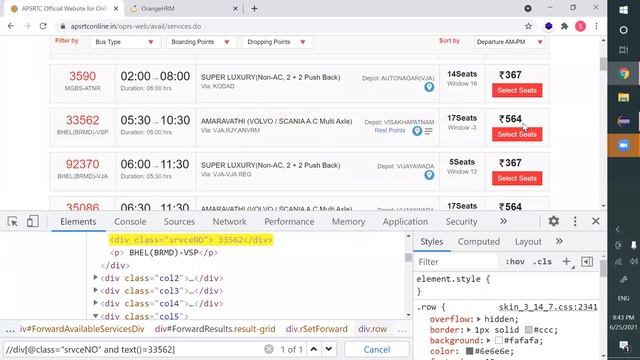The width and height of the screenshot is (640, 360).
Task: Open border color #ccc swatch
Action: click(529, 329)
